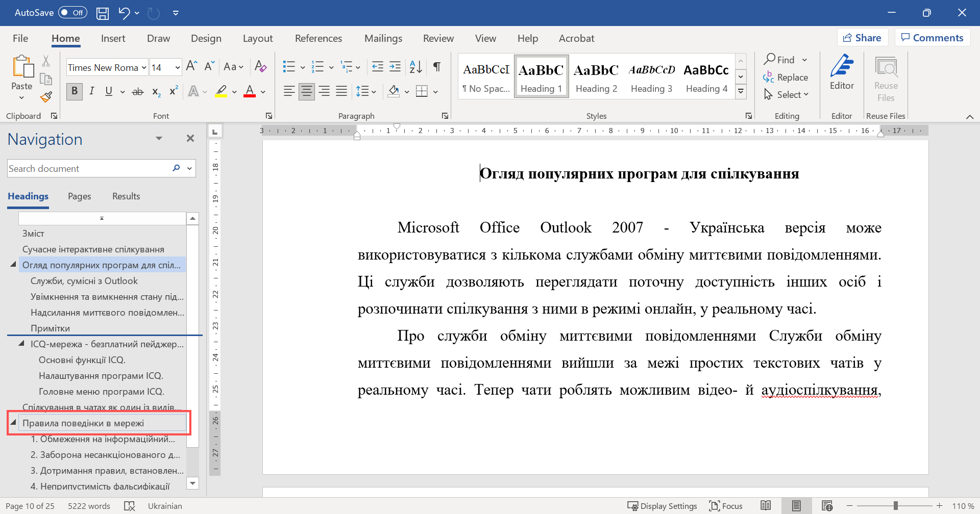980x514 pixels.
Task: Apply subscript to text
Action: click(156, 92)
